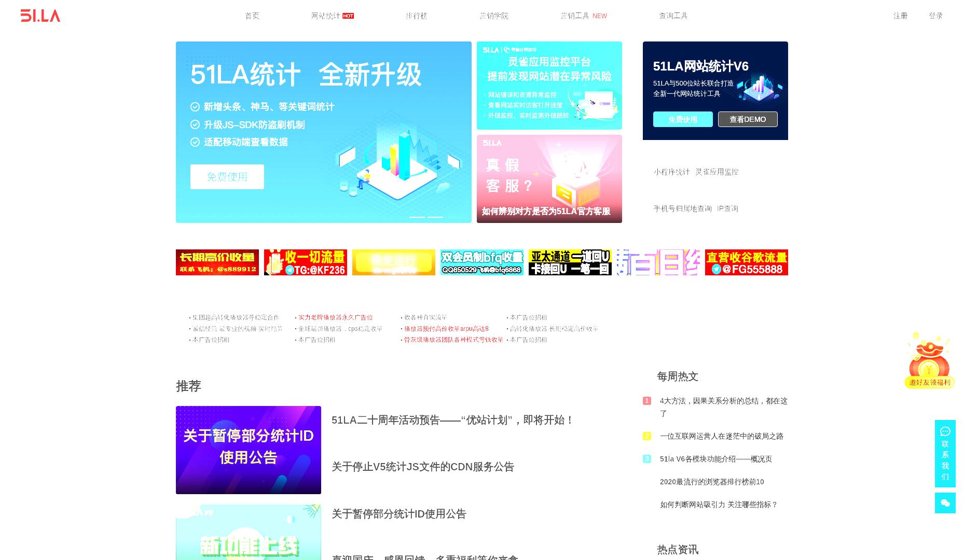
Task: Click the 收各种真实流量 text ad
Action: point(425,317)
